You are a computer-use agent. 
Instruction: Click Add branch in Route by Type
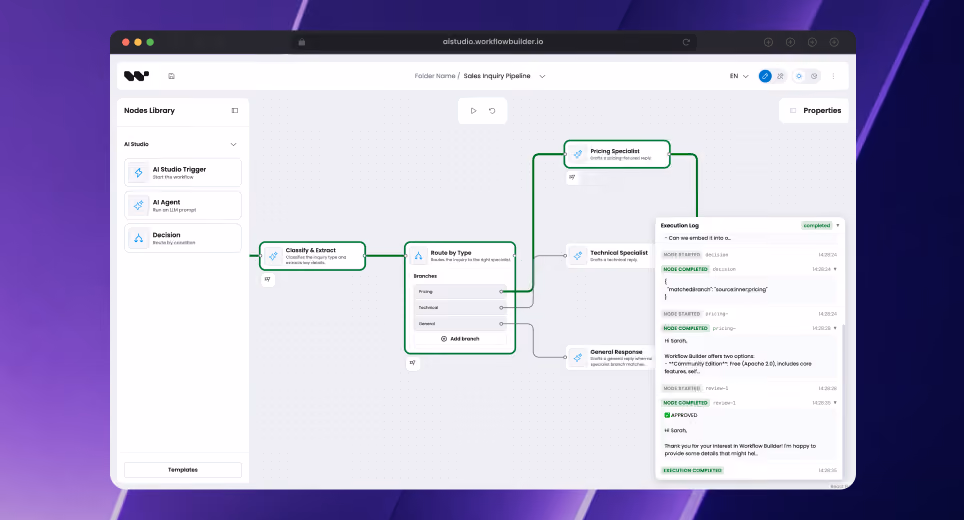460,339
